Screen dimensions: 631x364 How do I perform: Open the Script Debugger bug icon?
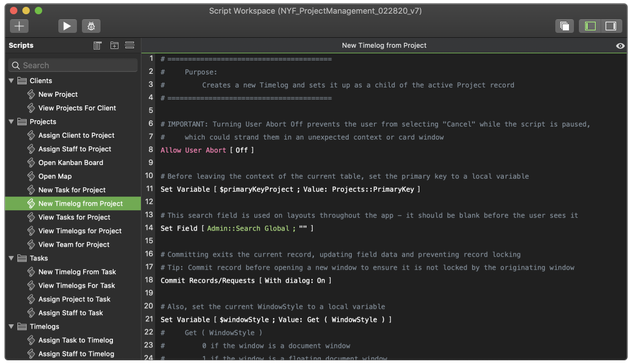[x=91, y=25]
